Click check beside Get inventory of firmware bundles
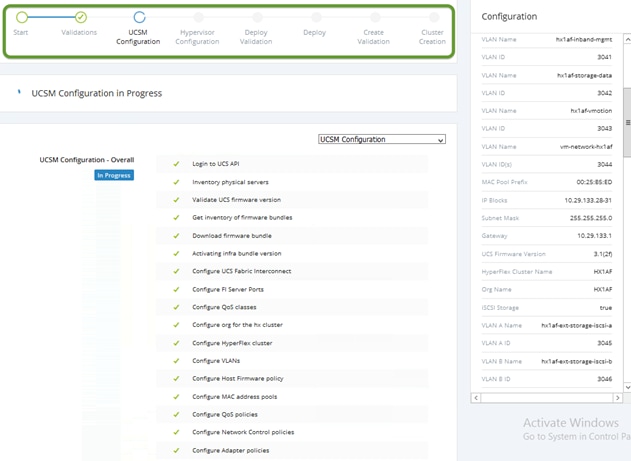This screenshot has height=461, width=631. click(x=176, y=218)
